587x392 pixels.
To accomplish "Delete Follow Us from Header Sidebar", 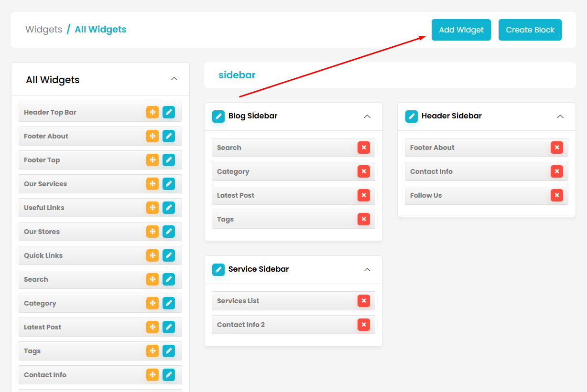I will [x=556, y=195].
